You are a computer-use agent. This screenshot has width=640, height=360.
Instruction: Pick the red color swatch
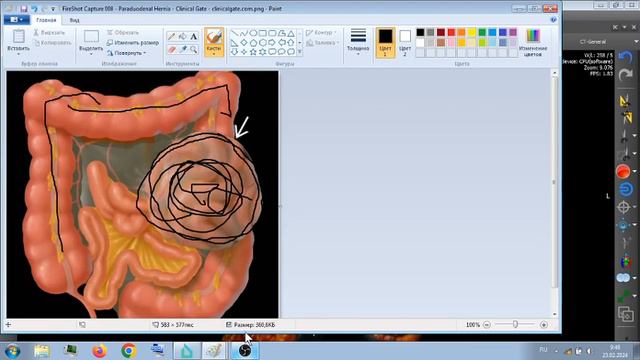[451, 32]
